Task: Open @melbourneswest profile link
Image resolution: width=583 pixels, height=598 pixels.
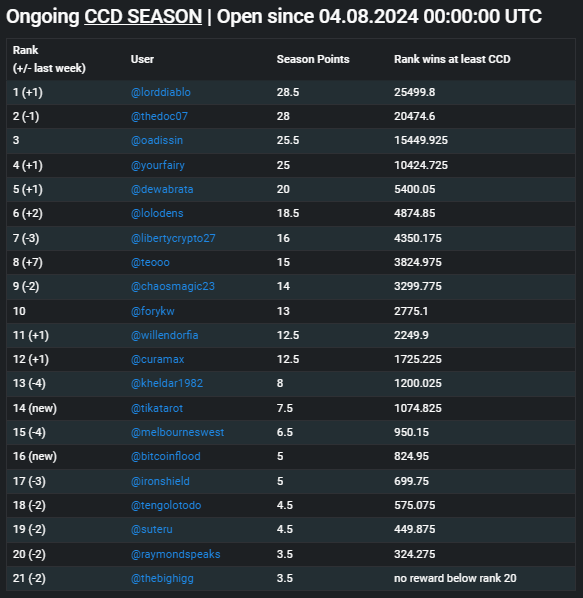Action: (x=177, y=432)
